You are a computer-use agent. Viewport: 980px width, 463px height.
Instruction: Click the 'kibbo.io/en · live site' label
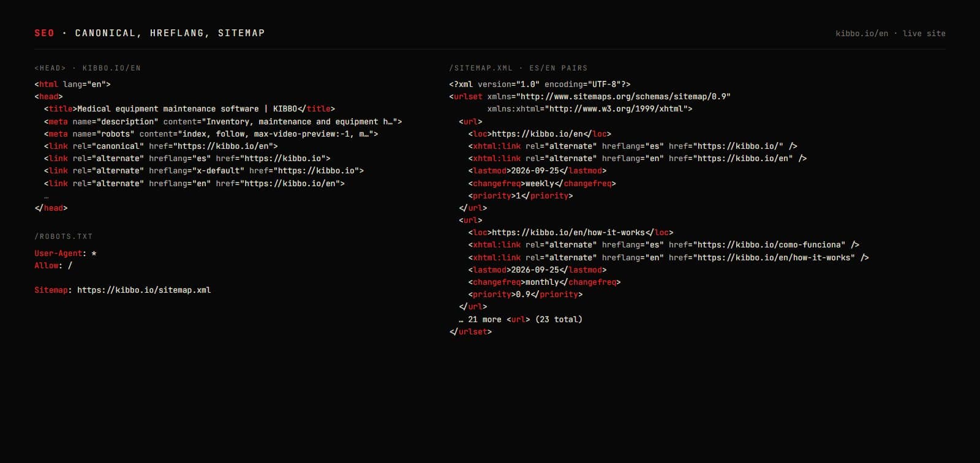pyautogui.click(x=890, y=34)
